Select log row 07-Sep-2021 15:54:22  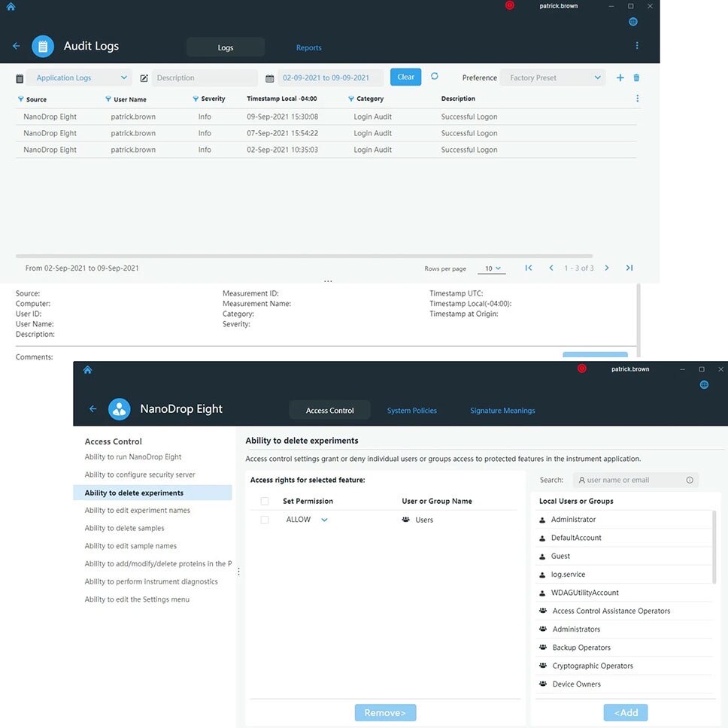pyautogui.click(x=326, y=133)
